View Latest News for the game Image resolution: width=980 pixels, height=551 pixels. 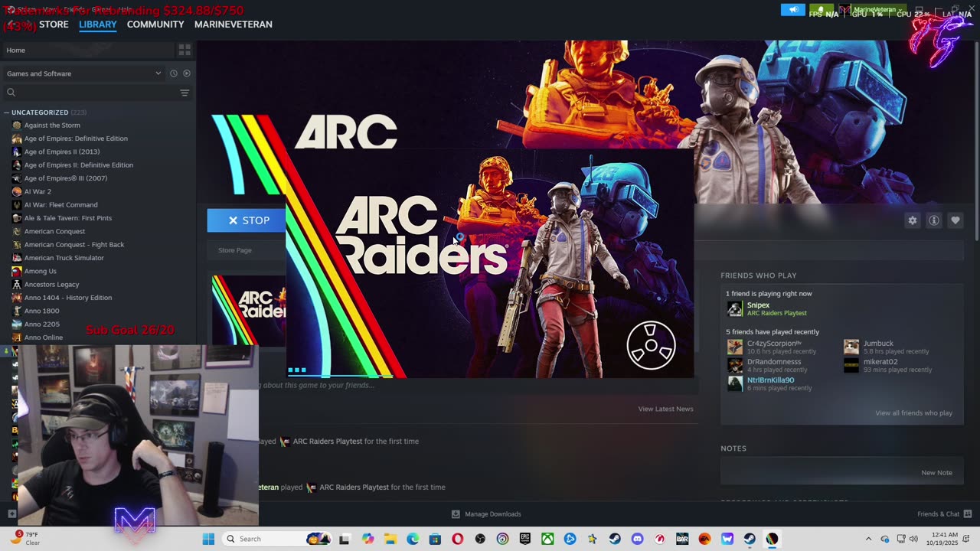tap(665, 409)
